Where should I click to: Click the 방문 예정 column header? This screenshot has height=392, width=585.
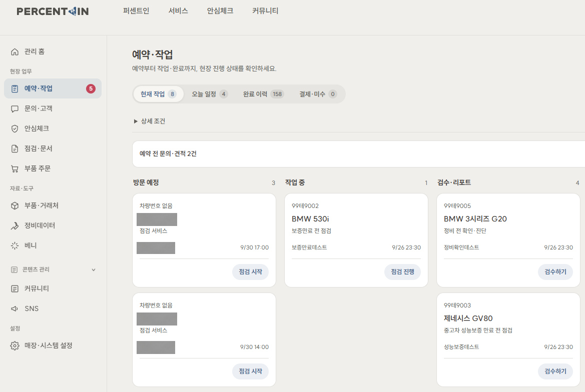[x=146, y=182]
